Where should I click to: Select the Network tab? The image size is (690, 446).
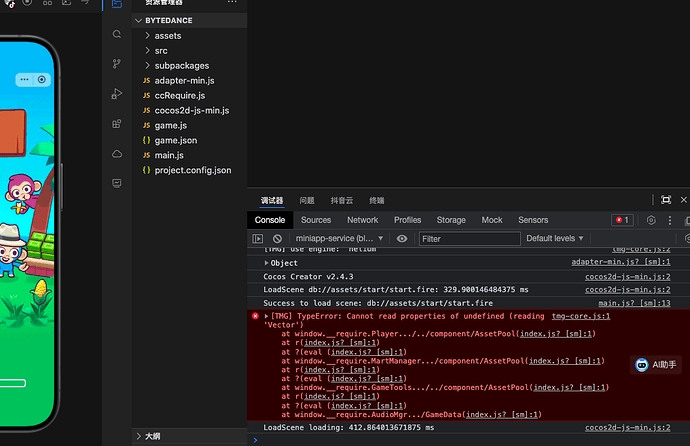(363, 220)
